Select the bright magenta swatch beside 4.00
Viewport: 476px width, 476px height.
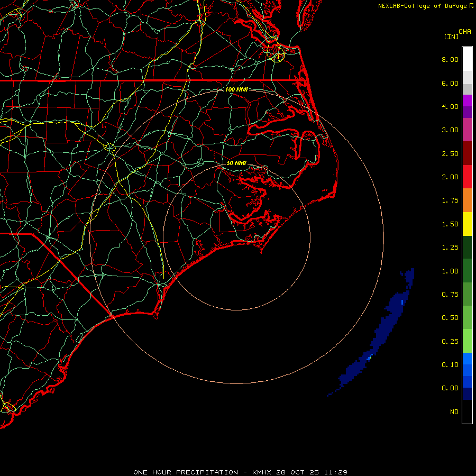(x=467, y=100)
